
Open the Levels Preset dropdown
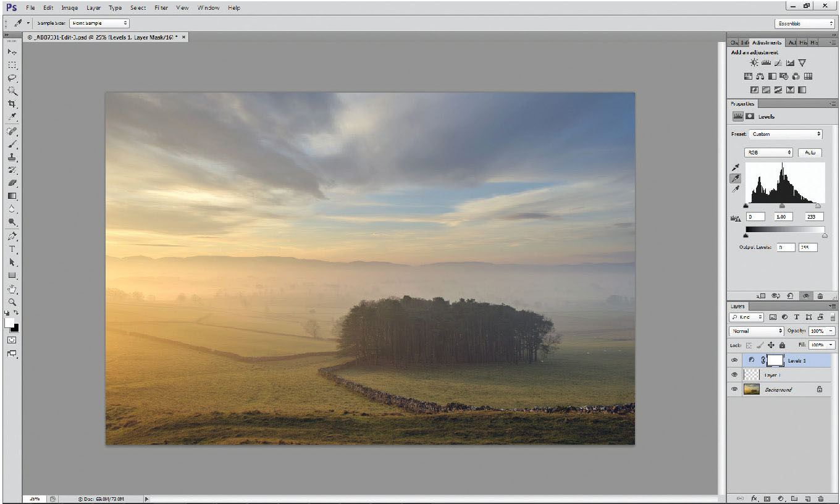tap(786, 134)
